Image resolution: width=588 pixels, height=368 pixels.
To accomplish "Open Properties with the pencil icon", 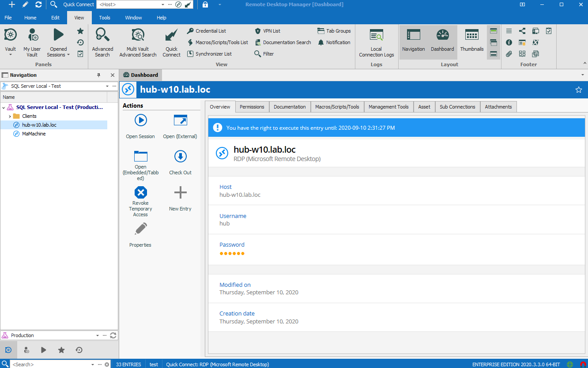I will pyautogui.click(x=140, y=229).
